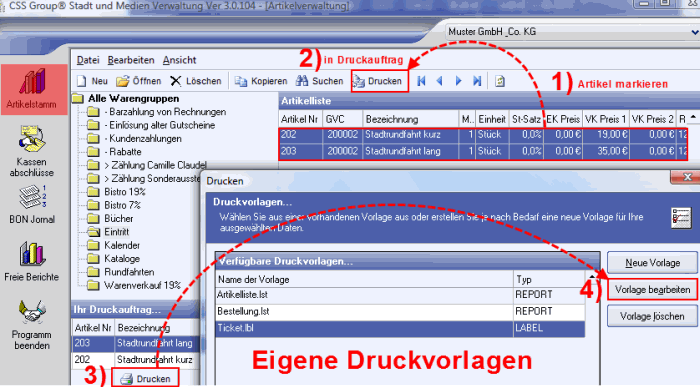
Task: Open the Datei menu
Action: click(x=88, y=60)
